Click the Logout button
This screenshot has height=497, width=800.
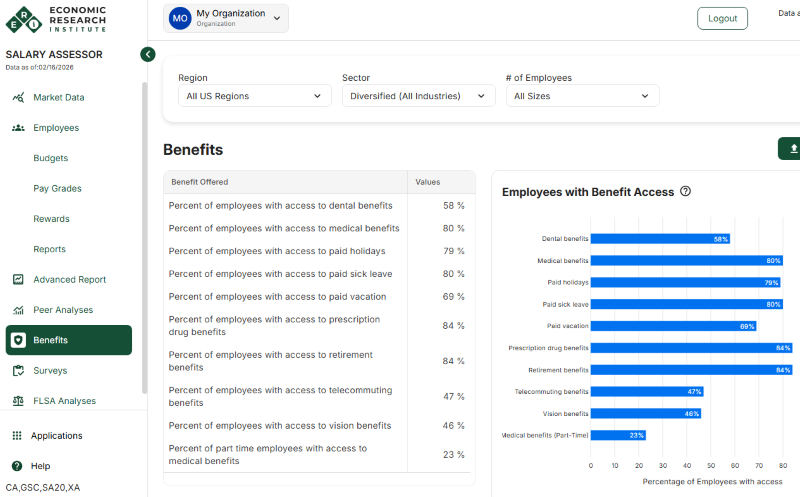(722, 18)
